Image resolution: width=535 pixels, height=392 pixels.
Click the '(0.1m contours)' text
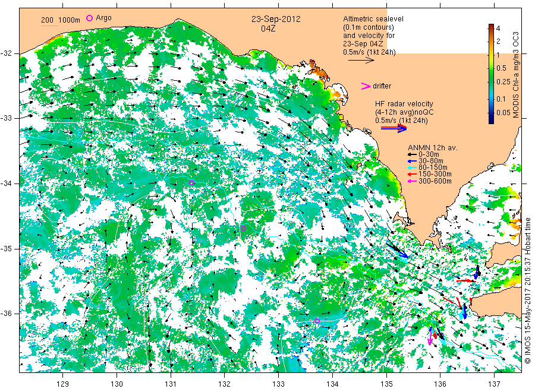click(369, 27)
